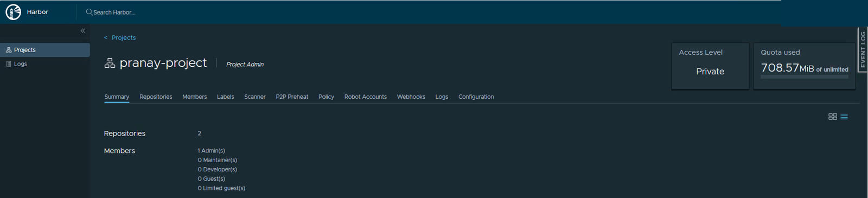Click the 1 Admin(s) entry

coord(212,151)
